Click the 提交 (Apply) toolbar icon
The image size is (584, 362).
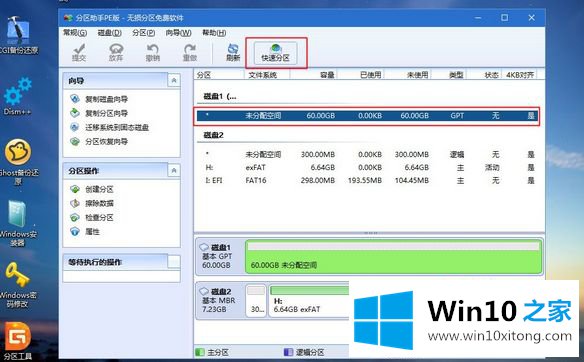point(79,53)
